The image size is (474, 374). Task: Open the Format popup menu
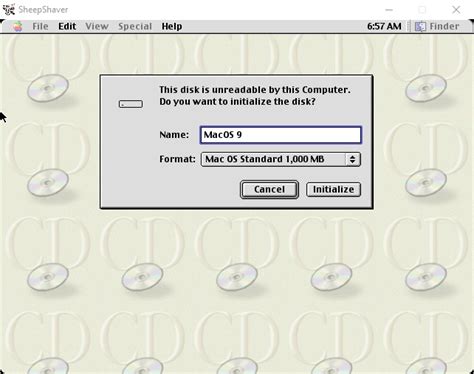pyautogui.click(x=281, y=159)
